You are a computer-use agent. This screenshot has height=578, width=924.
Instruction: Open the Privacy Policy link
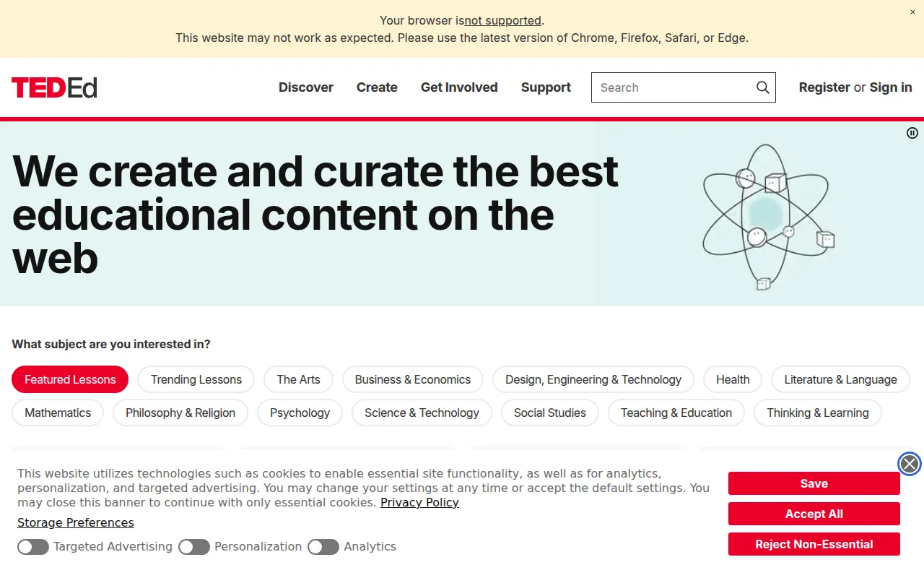click(419, 502)
